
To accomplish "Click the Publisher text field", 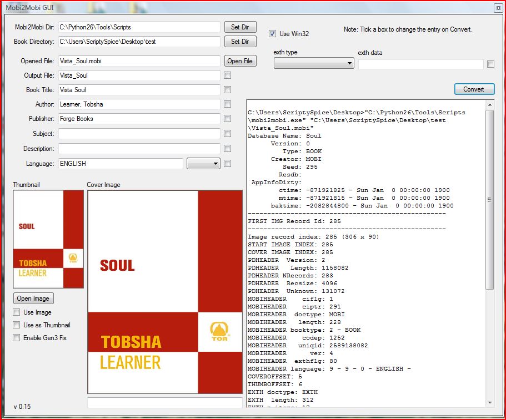I will [139, 119].
